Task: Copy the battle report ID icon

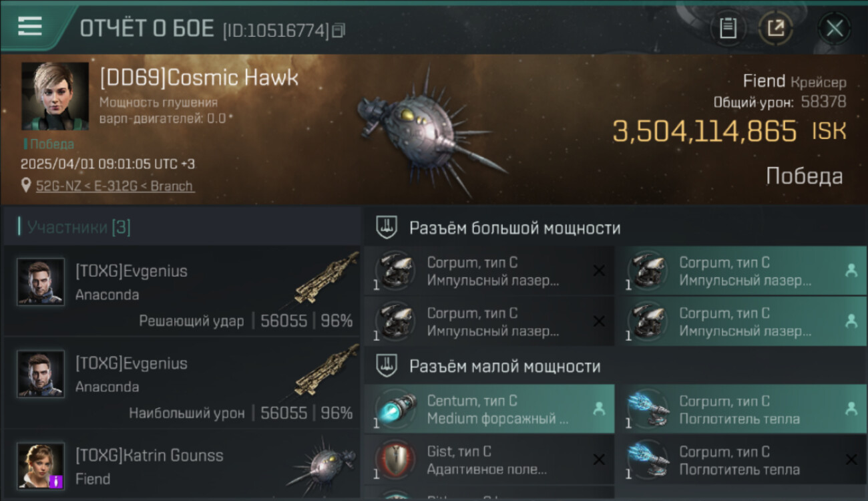Action: click(339, 30)
